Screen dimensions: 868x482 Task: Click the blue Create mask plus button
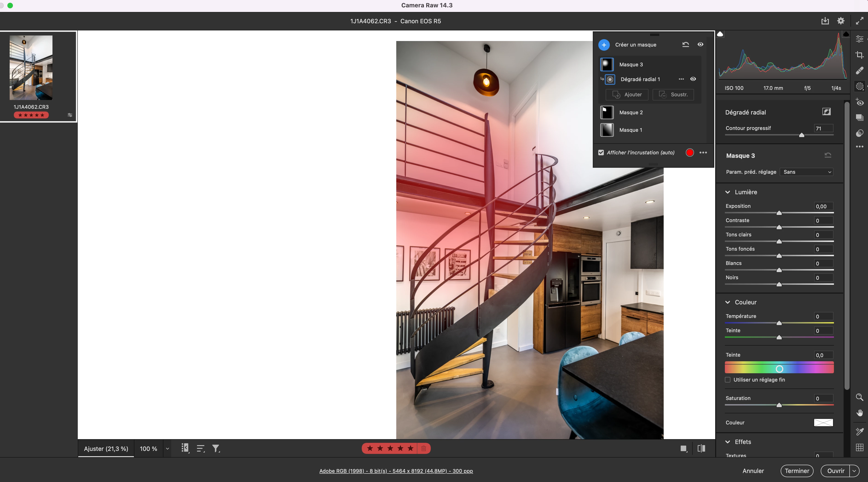click(604, 44)
